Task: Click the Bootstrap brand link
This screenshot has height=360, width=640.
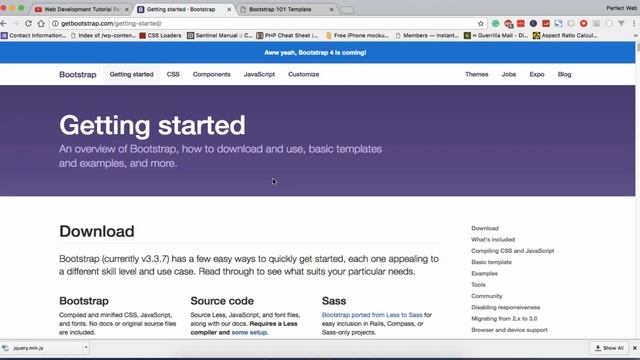Action: click(78, 74)
